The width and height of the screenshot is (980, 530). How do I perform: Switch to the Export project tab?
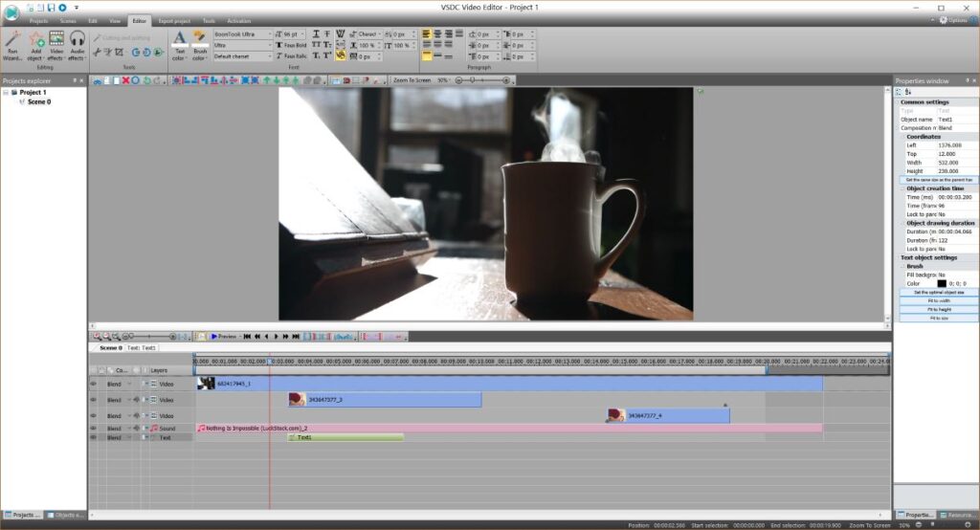(x=173, y=20)
